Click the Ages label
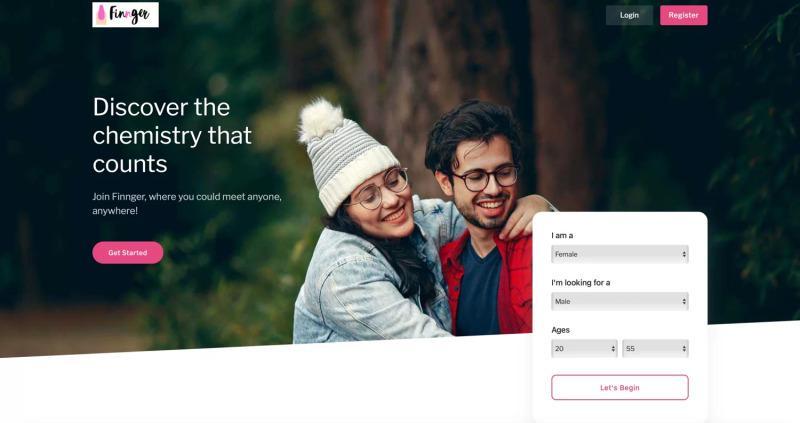This screenshot has width=800, height=423. tap(560, 330)
